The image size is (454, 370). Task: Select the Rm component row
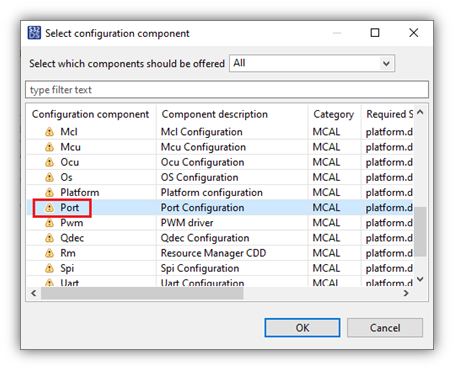[x=220, y=253]
